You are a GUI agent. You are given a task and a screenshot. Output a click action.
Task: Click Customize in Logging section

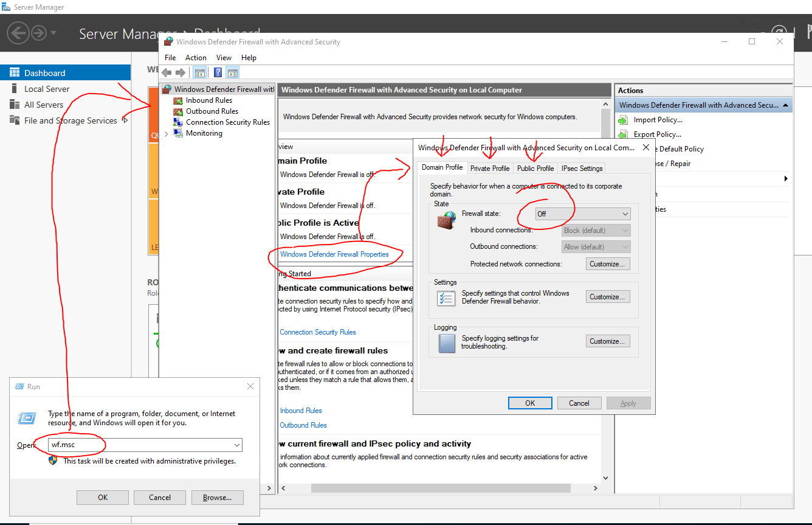[x=608, y=341]
